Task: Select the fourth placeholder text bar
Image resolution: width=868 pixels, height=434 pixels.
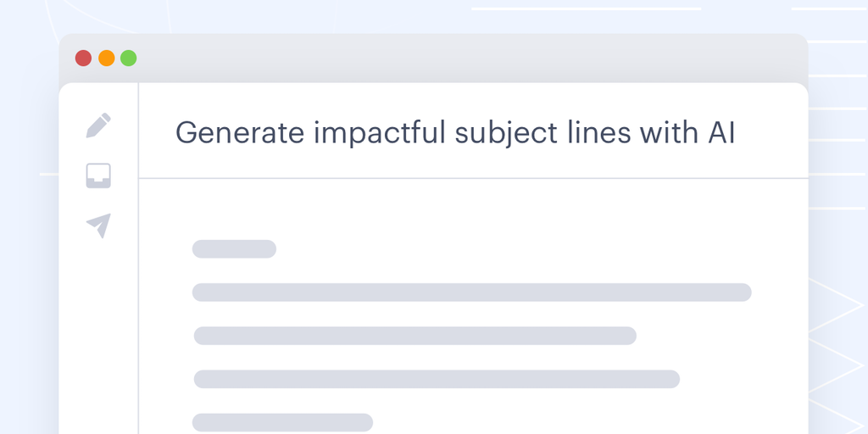Action: coord(437,379)
